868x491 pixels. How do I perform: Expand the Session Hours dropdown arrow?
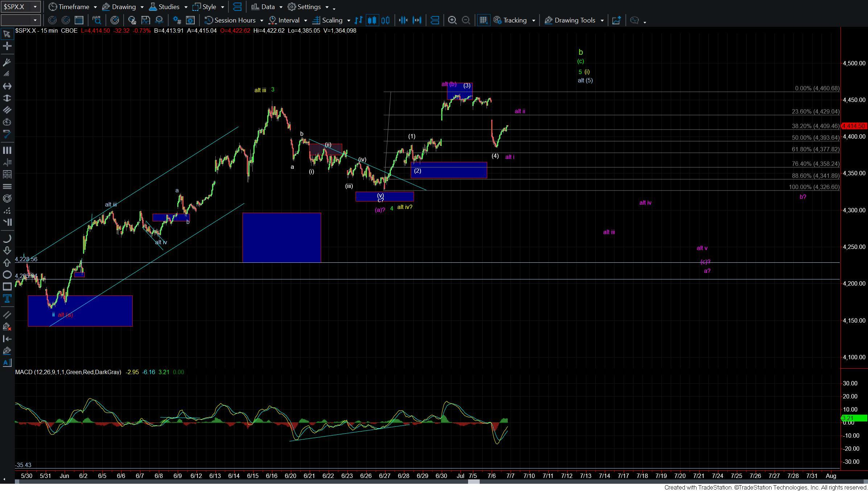(x=262, y=20)
